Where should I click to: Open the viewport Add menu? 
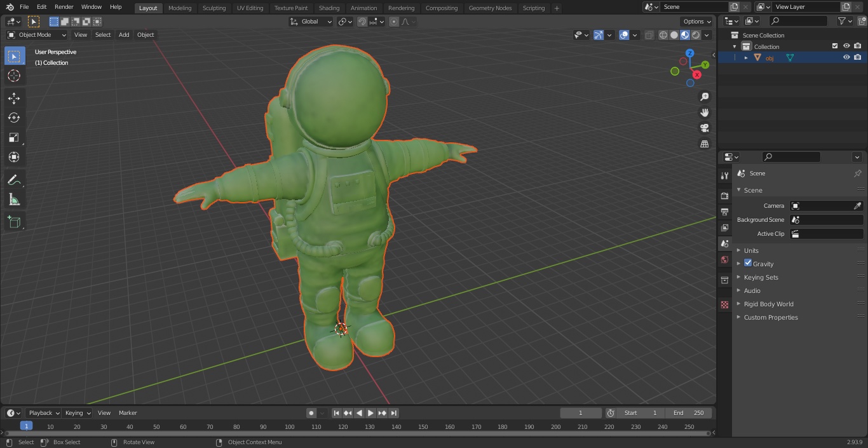pyautogui.click(x=124, y=35)
